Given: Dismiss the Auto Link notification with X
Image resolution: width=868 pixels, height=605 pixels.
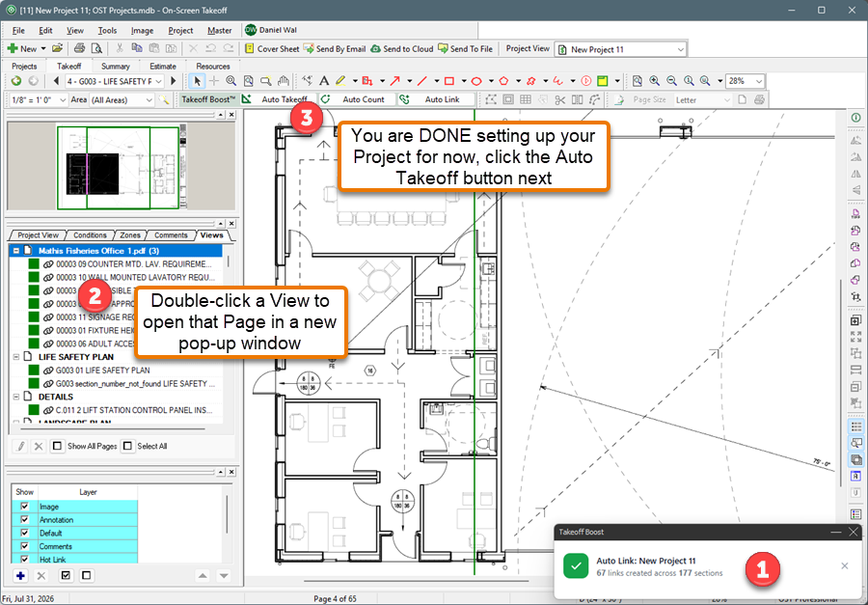Looking at the screenshot, I should tap(844, 565).
